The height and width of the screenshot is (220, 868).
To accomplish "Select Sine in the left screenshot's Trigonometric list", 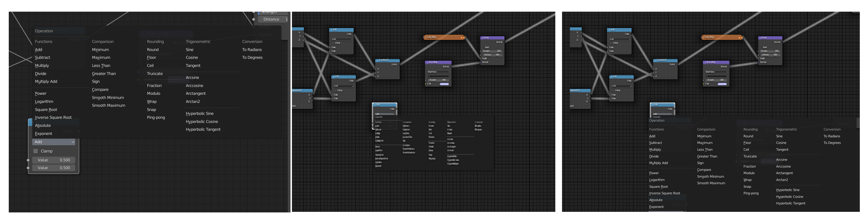I will pos(190,50).
